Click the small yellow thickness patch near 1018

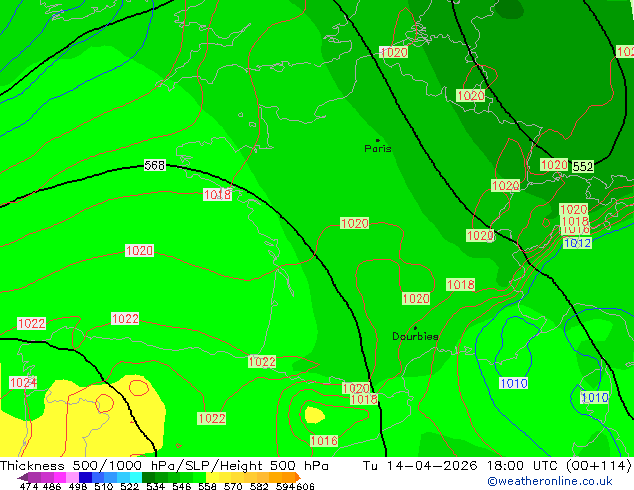coord(314,415)
